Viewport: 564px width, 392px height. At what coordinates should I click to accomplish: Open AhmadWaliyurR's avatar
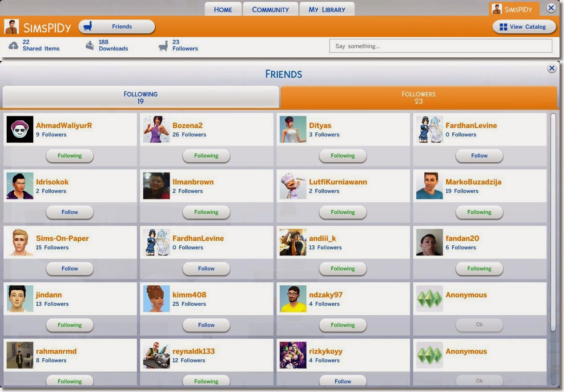point(20,129)
